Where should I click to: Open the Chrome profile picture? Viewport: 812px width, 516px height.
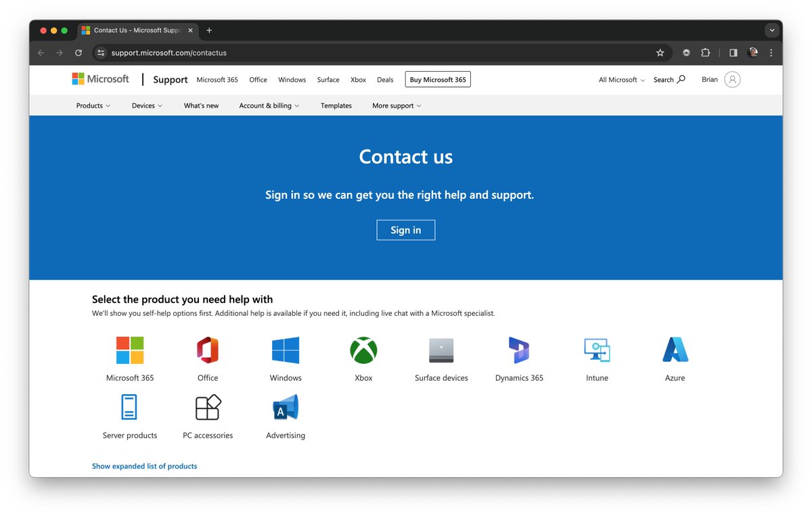pos(752,53)
